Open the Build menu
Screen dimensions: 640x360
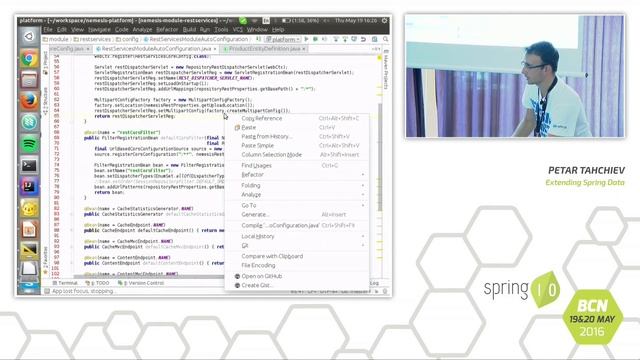point(189,29)
